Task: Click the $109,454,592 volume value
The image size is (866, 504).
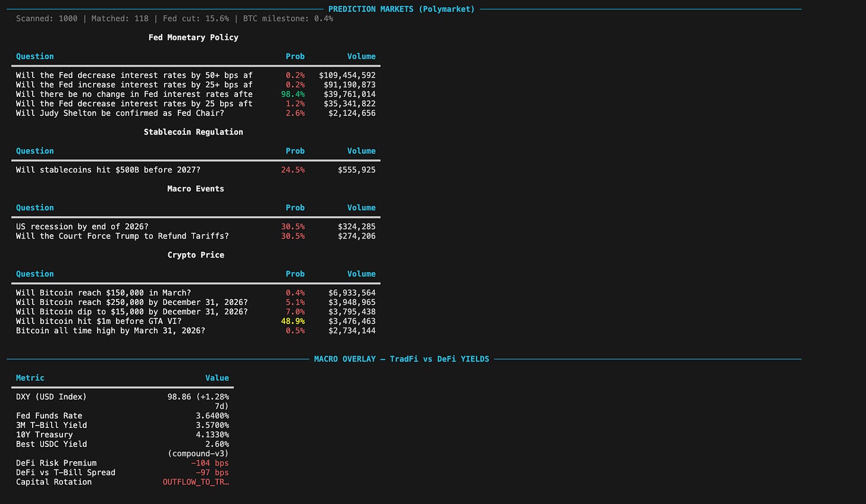Action: (x=347, y=75)
